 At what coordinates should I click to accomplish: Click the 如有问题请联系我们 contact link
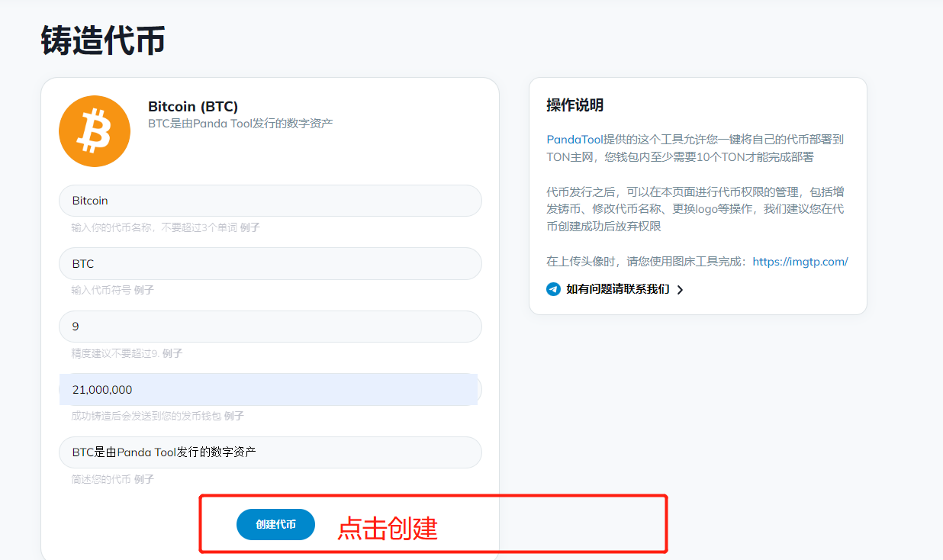point(617,289)
